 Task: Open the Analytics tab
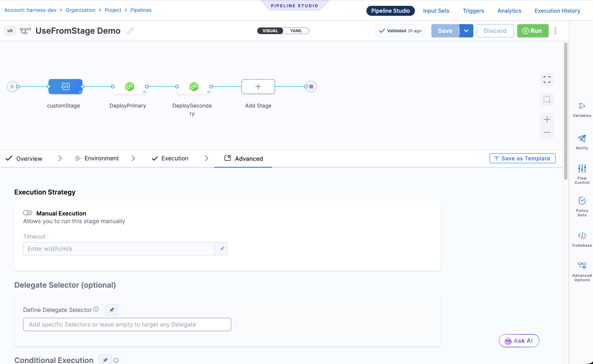point(509,11)
